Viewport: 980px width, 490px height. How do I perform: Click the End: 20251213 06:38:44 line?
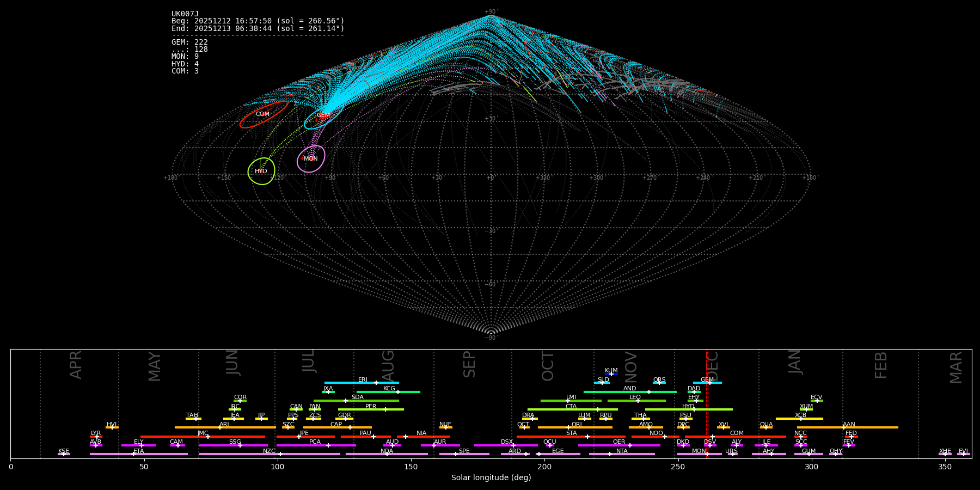pos(258,28)
